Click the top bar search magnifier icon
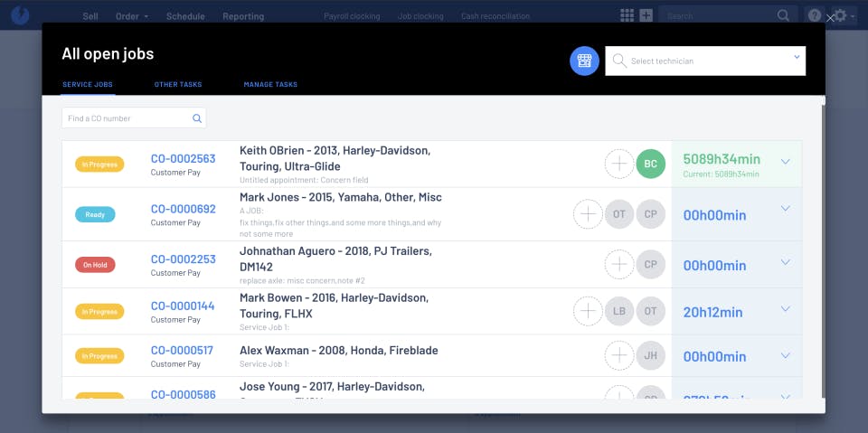868x433 pixels. pos(783,15)
